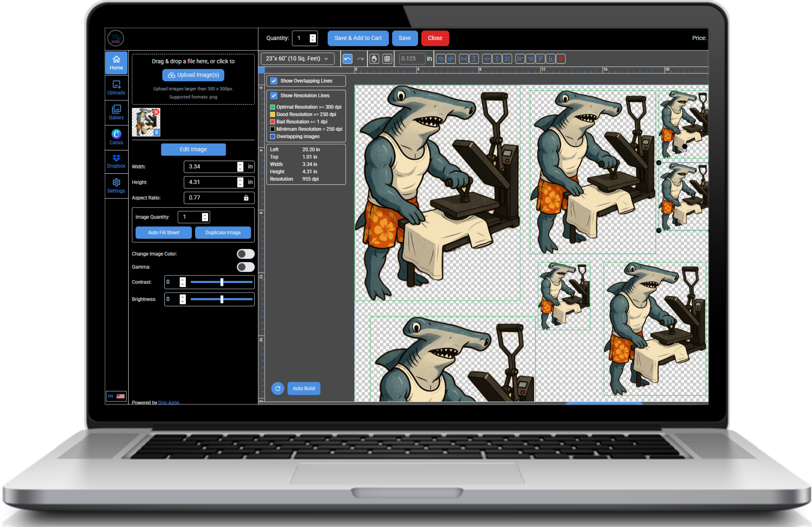Image resolution: width=812 pixels, height=527 pixels.
Task: Switch to the Settings tab
Action: pyautogui.click(x=116, y=186)
